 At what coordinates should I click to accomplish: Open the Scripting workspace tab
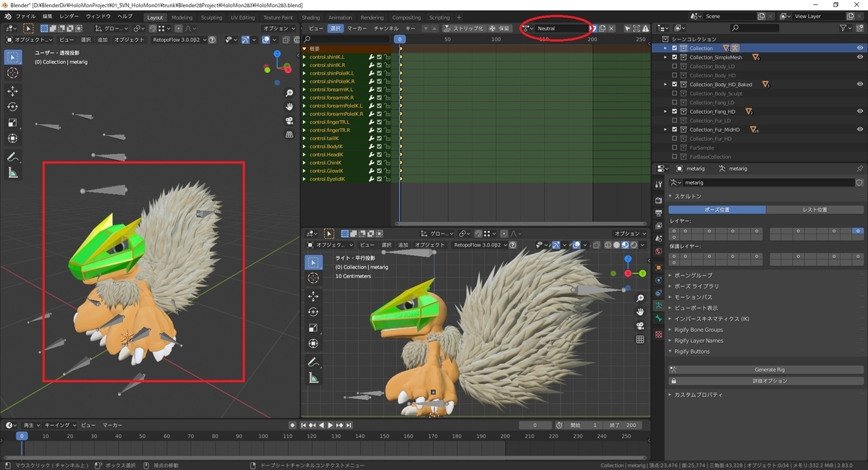(439, 17)
